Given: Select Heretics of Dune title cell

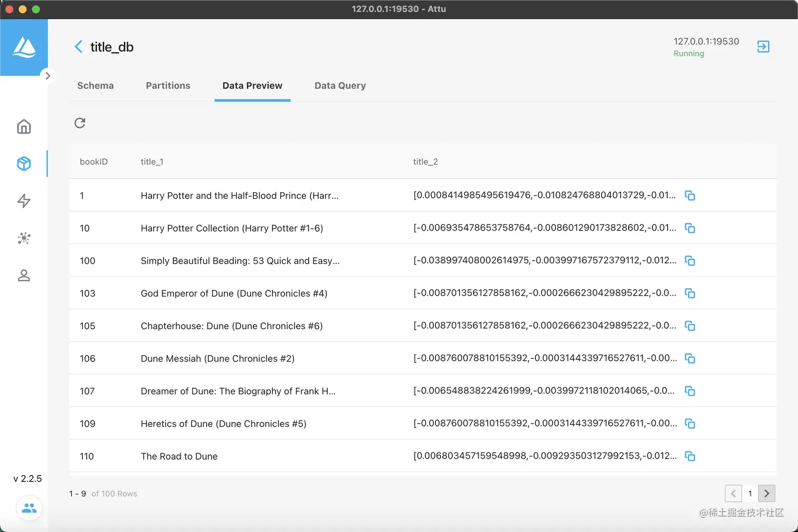Looking at the screenshot, I should (223, 424).
